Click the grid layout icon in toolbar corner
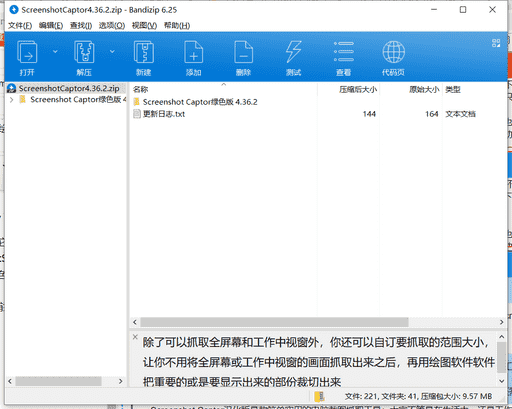This screenshot has height=409, width=512. (496, 43)
